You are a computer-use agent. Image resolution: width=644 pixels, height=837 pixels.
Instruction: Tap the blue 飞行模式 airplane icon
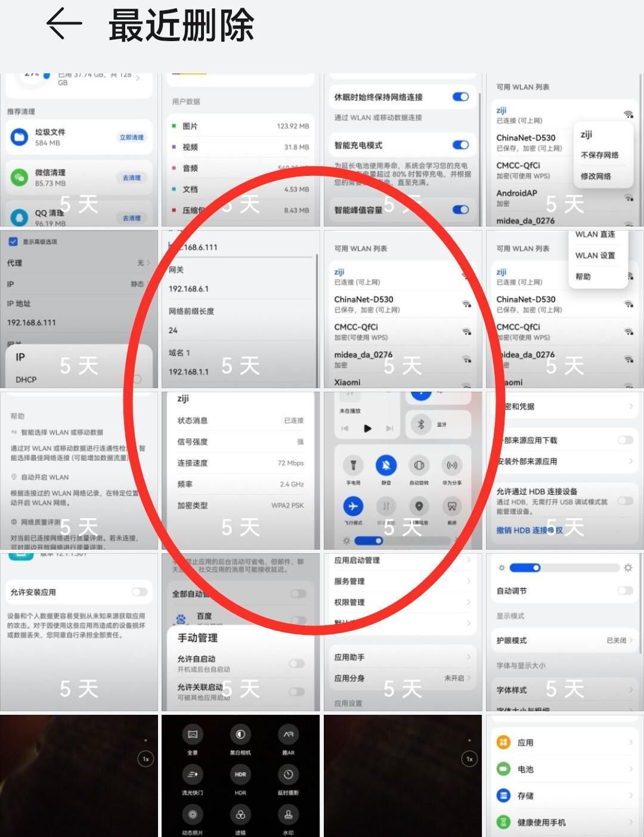[x=353, y=506]
